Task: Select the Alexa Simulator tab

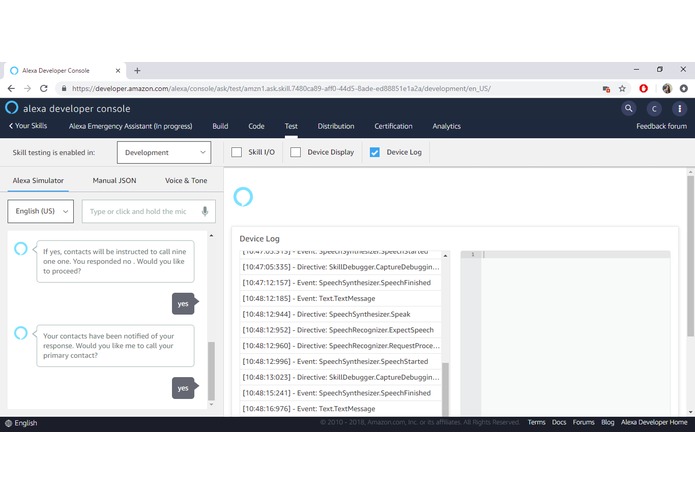Action: (x=38, y=181)
